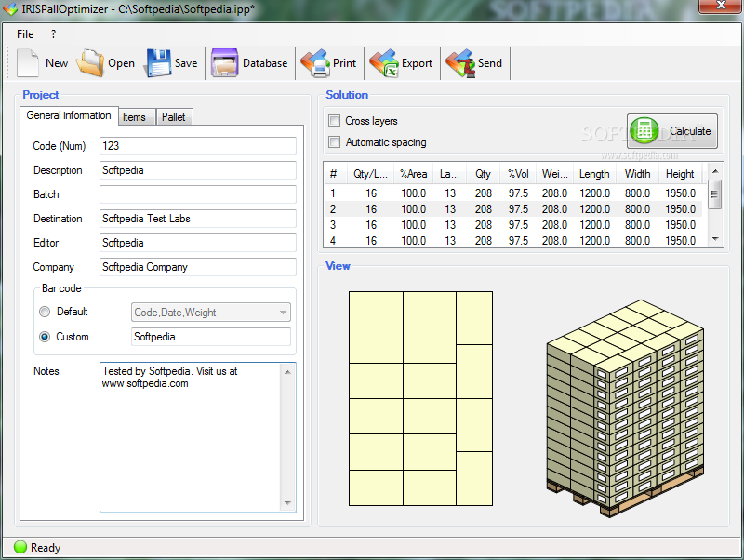This screenshot has height=560, width=744.
Task: Select the Default bar code radio button
Action: [x=45, y=312]
